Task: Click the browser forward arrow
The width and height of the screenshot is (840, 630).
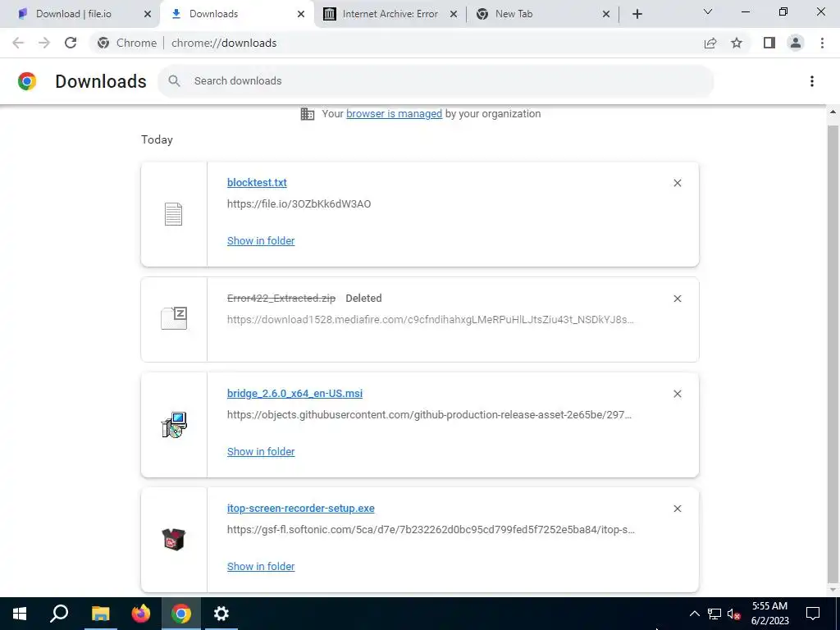Action: (44, 43)
